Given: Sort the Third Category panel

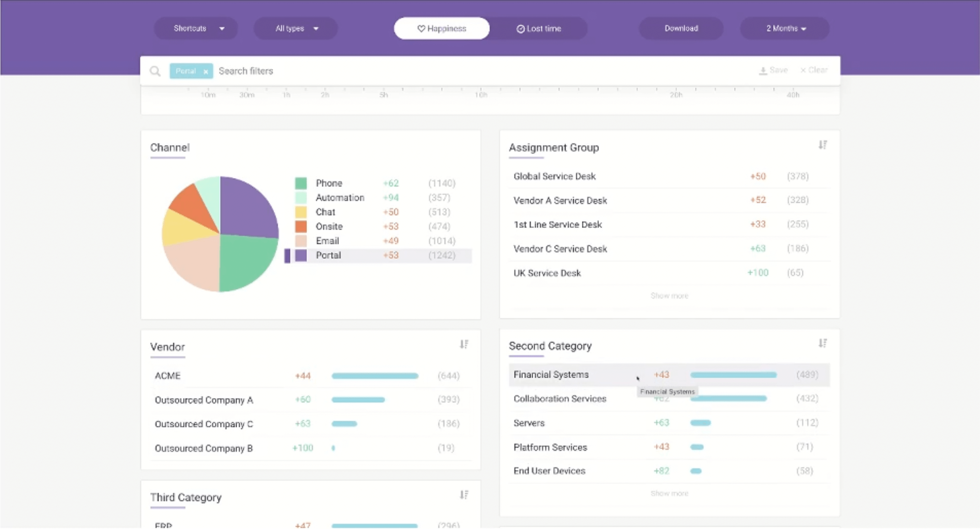Looking at the screenshot, I should pos(464,495).
